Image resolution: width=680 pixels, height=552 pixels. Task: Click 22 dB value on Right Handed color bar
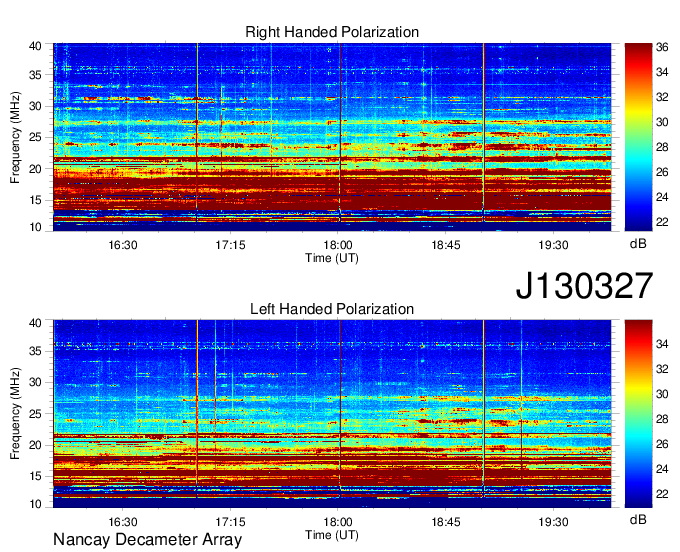point(662,222)
